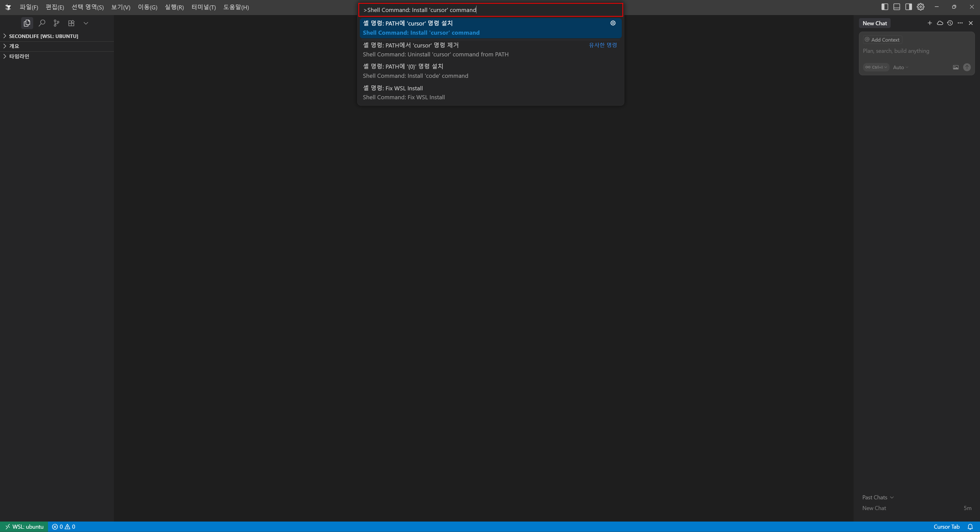The width and height of the screenshot is (980, 532).
Task: Configure keybinding gear for cursor install command
Action: tap(613, 23)
